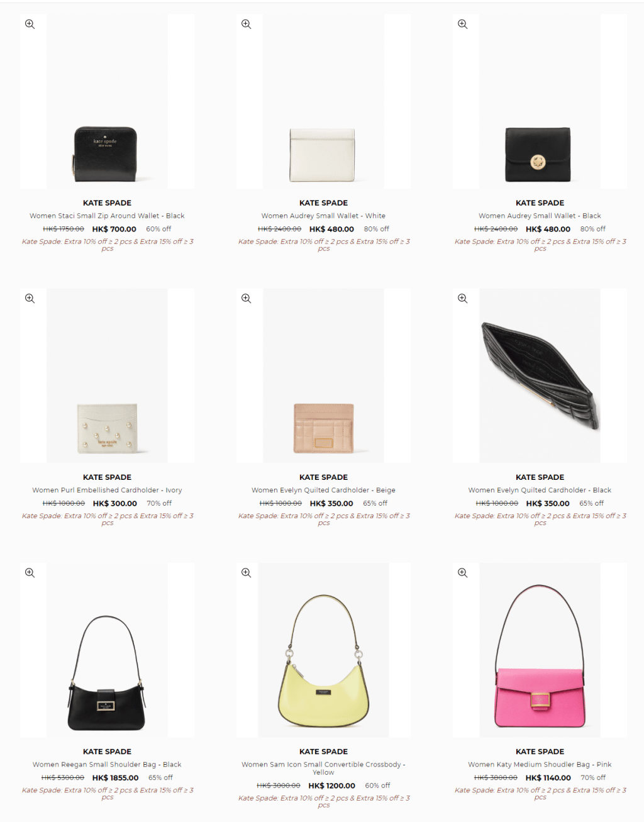Image resolution: width=644 pixels, height=822 pixels.
Task: Click zoom icon on Evelyn Cardholder Black
Action: [462, 298]
